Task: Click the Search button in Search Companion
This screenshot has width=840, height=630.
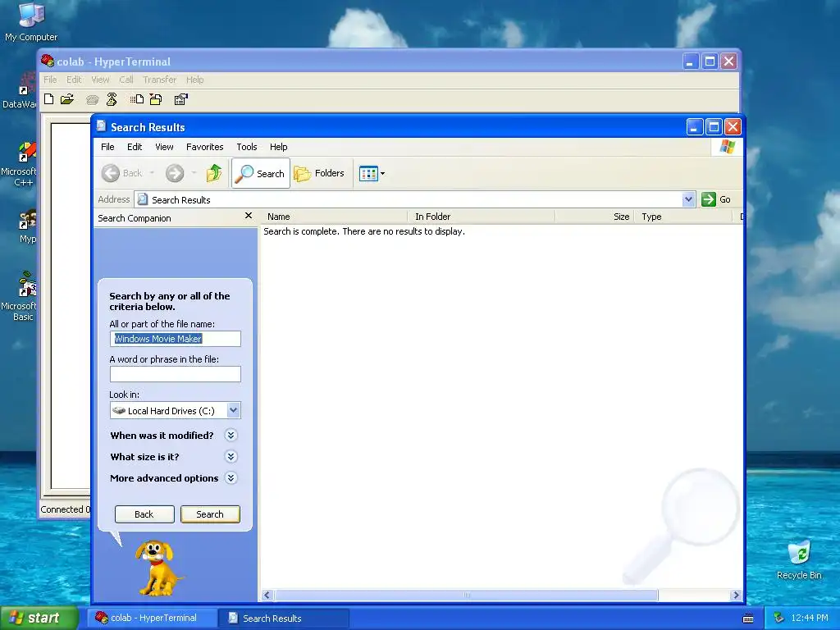Action: 210,514
